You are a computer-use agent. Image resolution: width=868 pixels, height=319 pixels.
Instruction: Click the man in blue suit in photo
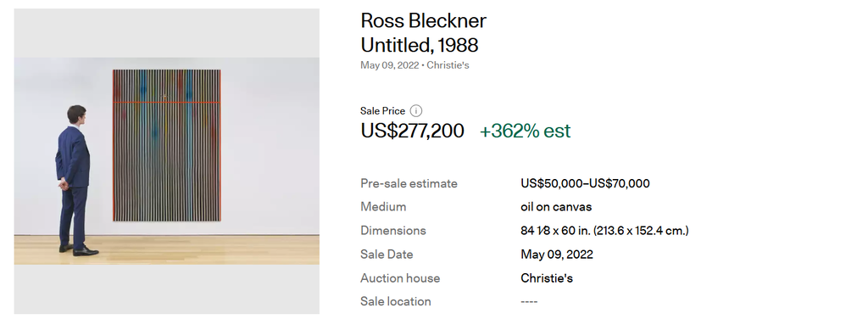coord(75,180)
